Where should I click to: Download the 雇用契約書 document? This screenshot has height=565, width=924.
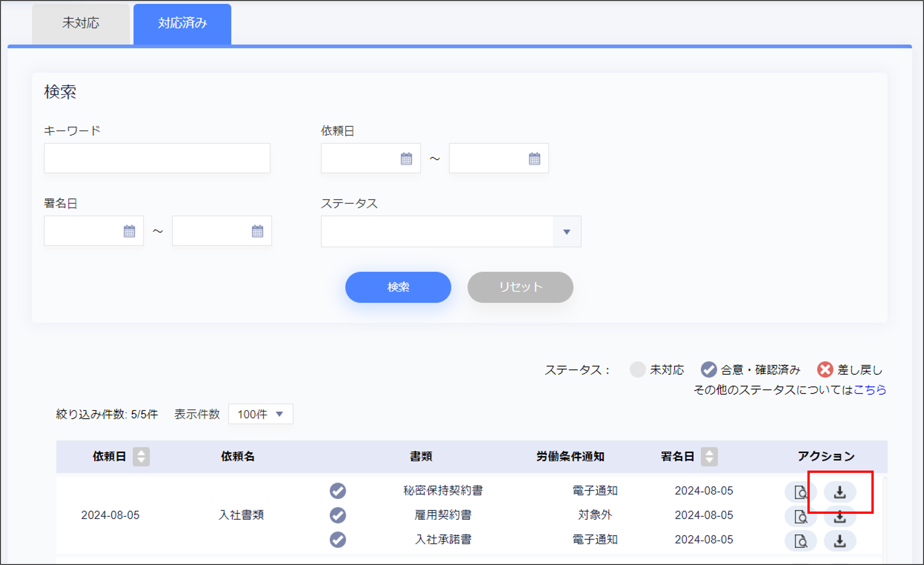(840, 517)
